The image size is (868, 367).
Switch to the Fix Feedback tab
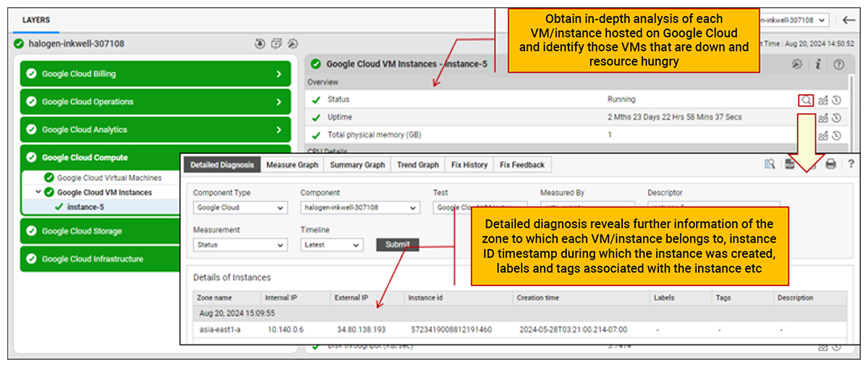click(522, 165)
